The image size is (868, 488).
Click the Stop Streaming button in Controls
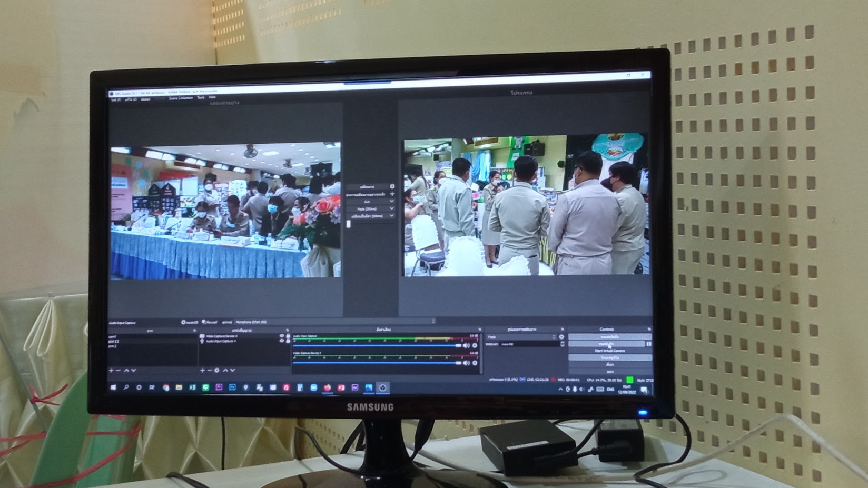point(610,337)
